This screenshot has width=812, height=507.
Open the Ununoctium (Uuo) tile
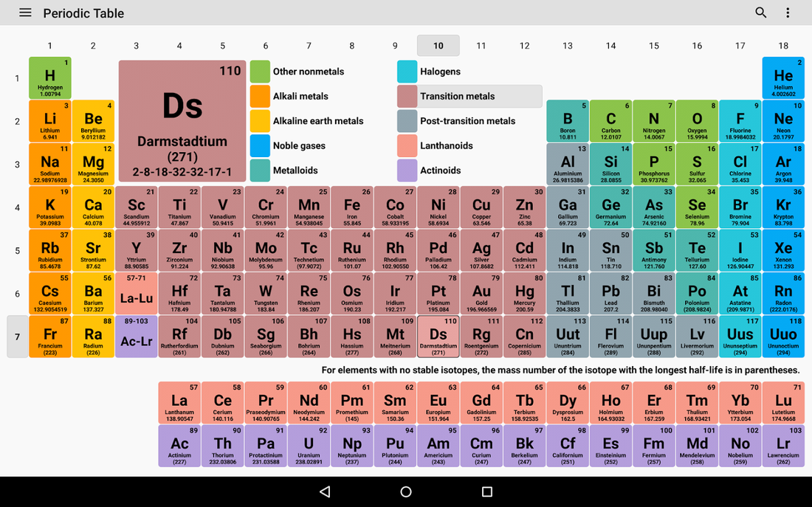(783, 337)
